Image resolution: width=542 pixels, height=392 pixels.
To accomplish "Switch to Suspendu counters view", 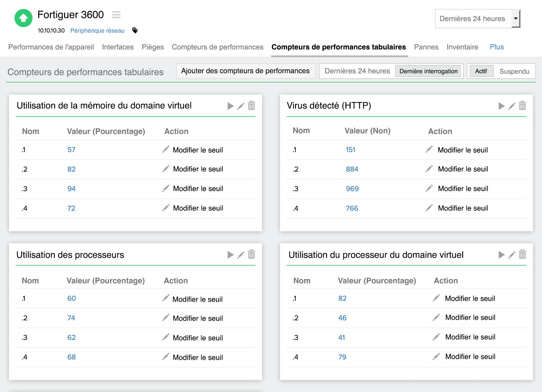I will pos(514,71).
